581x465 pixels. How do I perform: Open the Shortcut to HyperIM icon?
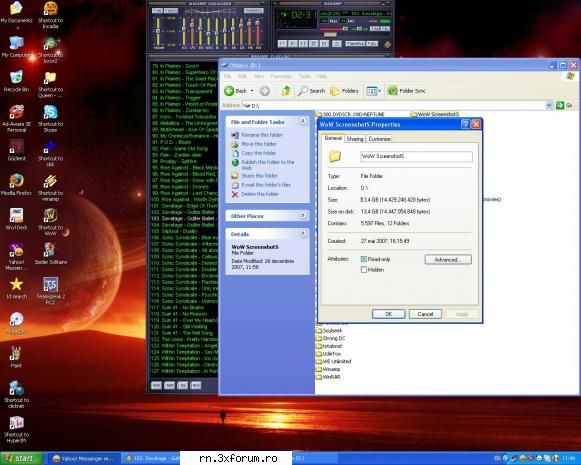(x=16, y=429)
